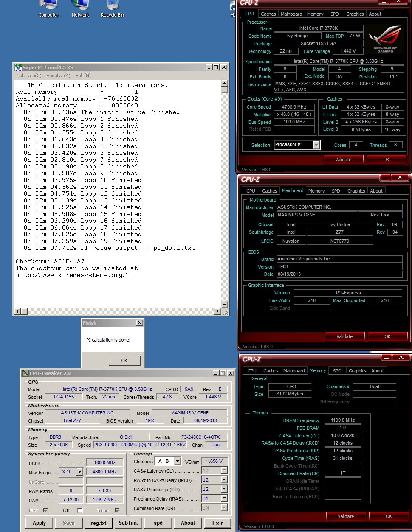412x532 pixels.
Task: Click DRAM Frequency 1199.8 MHz value
Action: tap(342, 420)
